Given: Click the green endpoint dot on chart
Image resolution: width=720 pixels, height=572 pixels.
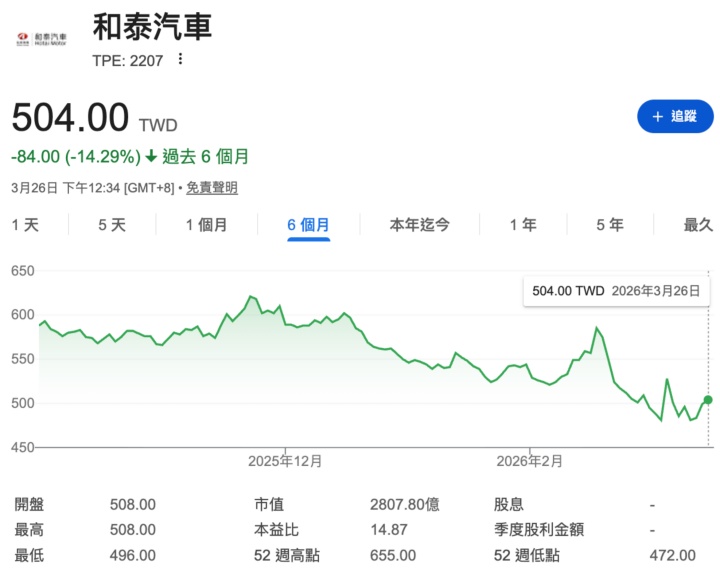Looking at the screenshot, I should click(x=708, y=400).
